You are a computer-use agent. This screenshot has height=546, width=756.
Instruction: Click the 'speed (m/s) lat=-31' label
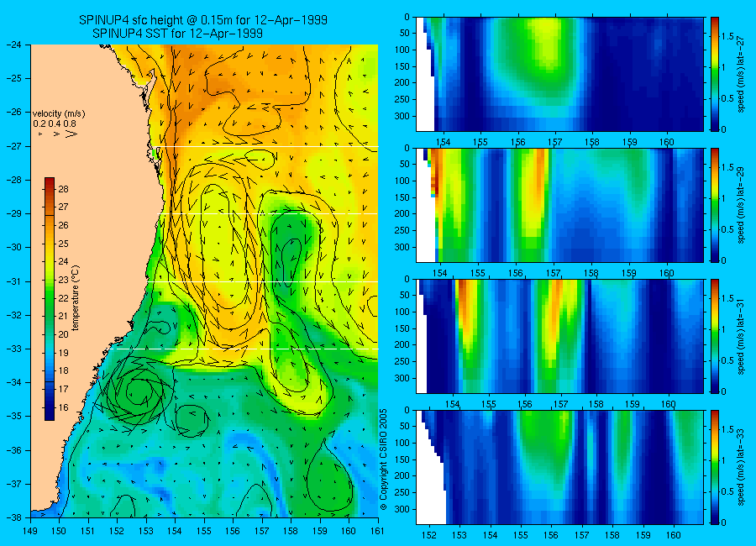[x=742, y=336]
